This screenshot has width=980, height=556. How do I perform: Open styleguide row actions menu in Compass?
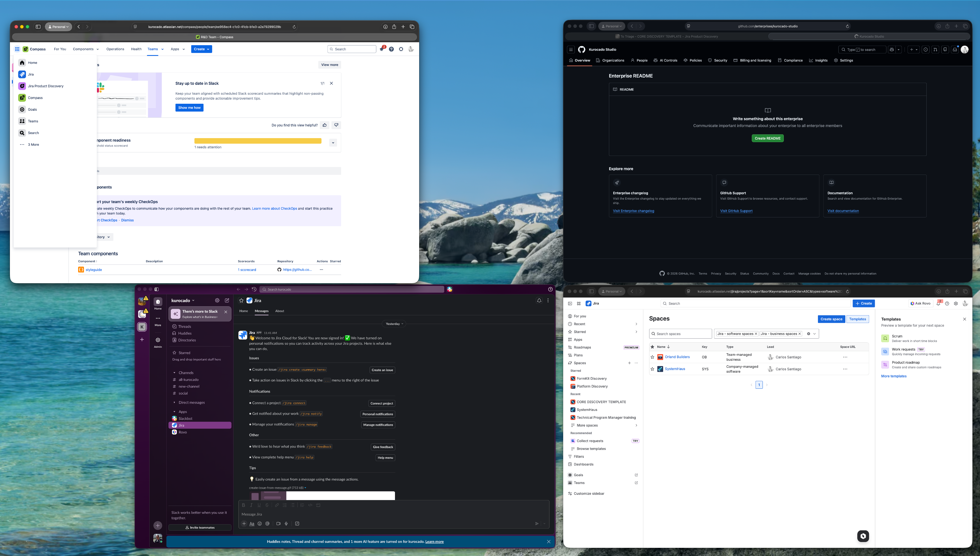(321, 270)
